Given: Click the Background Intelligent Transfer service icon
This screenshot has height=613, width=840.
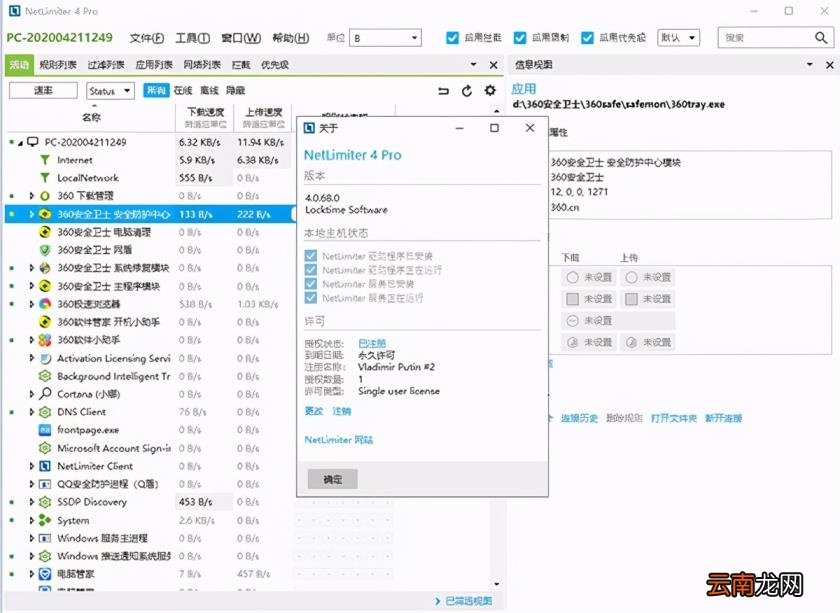Looking at the screenshot, I should click(x=46, y=376).
